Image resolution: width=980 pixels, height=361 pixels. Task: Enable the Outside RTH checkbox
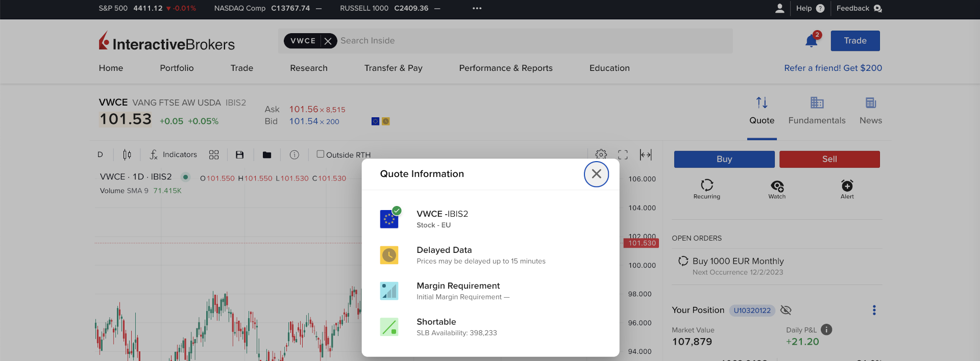(321, 154)
